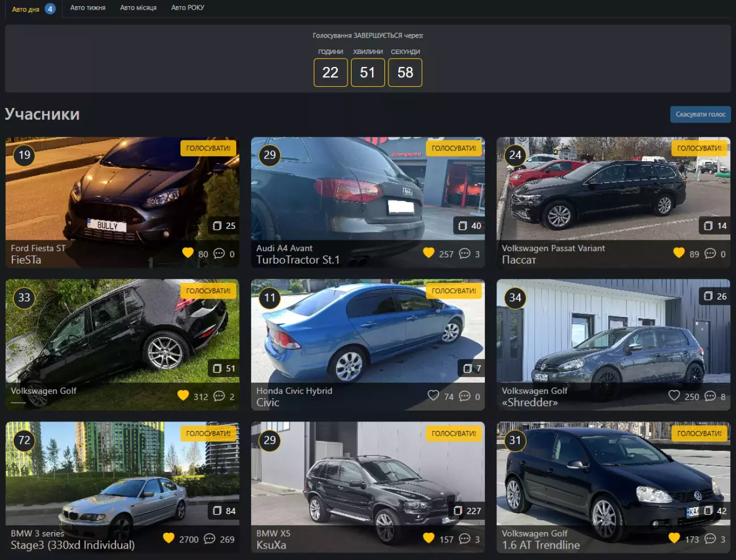Click the heart on BMW X5 KsuXa
Viewport: 736px width, 560px height.
[429, 538]
